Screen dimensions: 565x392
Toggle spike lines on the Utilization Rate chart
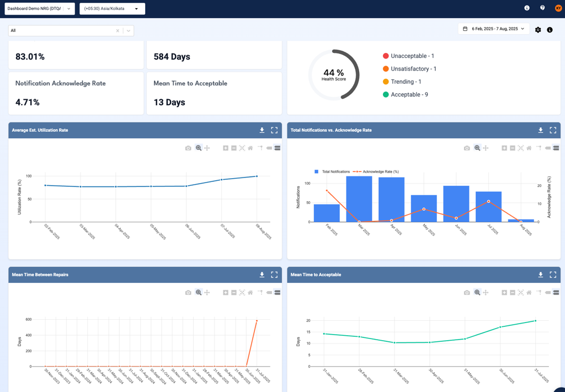260,148
